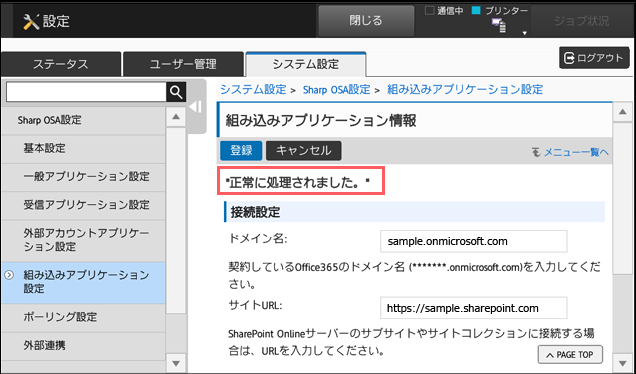Select the システム設定 tab
This screenshot has height=374, width=636.
[x=306, y=64]
